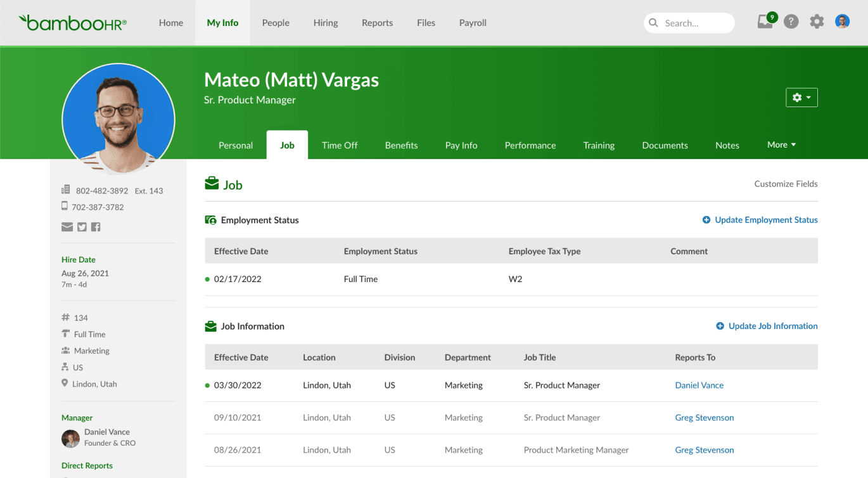Open the Payroll menu in the navigation bar
The image size is (868, 478).
coord(473,22)
